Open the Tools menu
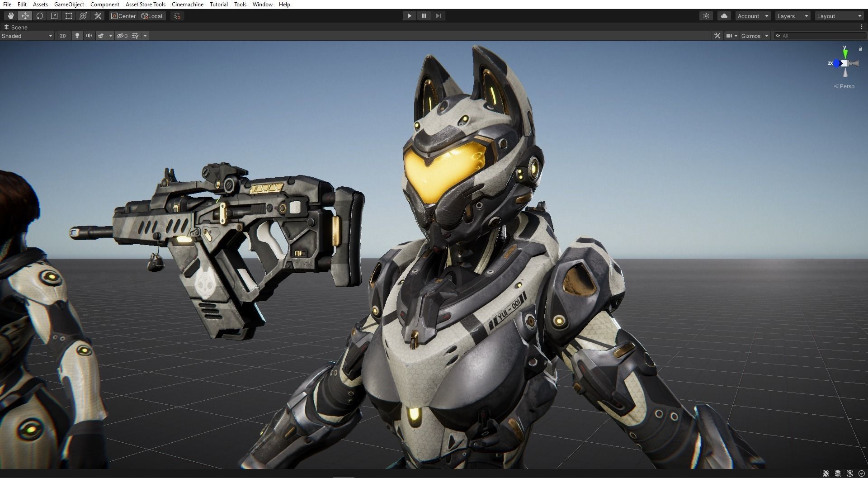 pyautogui.click(x=240, y=5)
